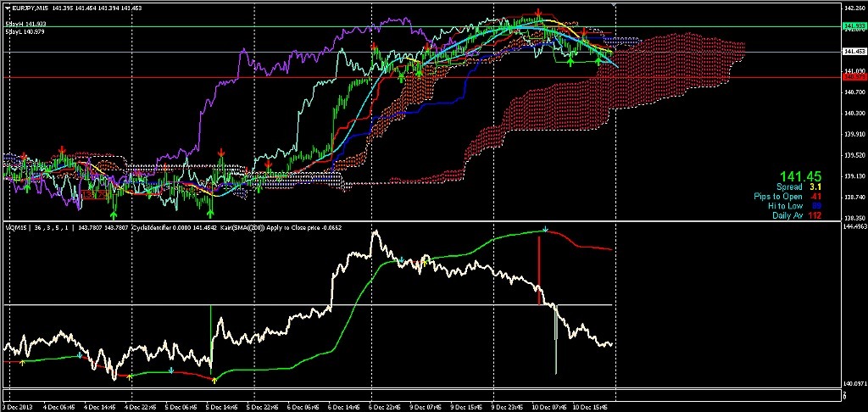Select the red vertical spike line in the indicator window
Screen dimensions: 868x412
coord(539,269)
